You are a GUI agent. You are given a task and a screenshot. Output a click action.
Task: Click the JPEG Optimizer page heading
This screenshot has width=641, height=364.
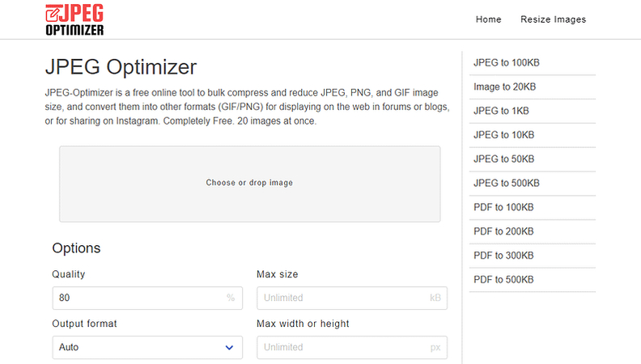point(121,66)
